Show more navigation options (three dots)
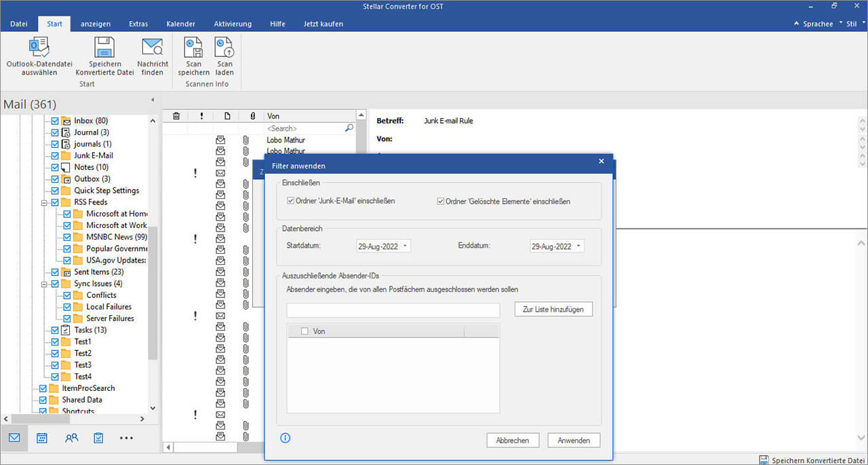The height and width of the screenshot is (465, 868). tap(127, 438)
